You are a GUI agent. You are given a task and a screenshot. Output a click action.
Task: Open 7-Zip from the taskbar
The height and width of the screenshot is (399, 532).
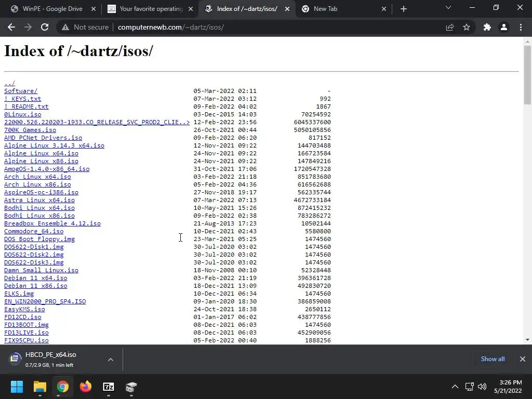[x=108, y=387]
